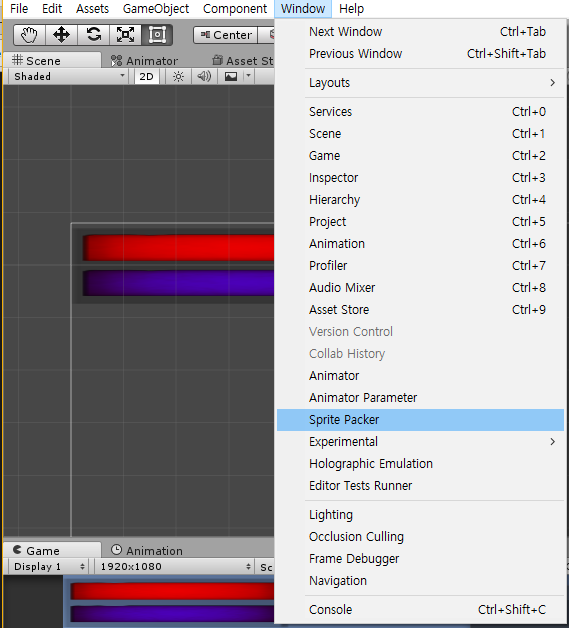Switch to the Animator tab

pos(144,60)
